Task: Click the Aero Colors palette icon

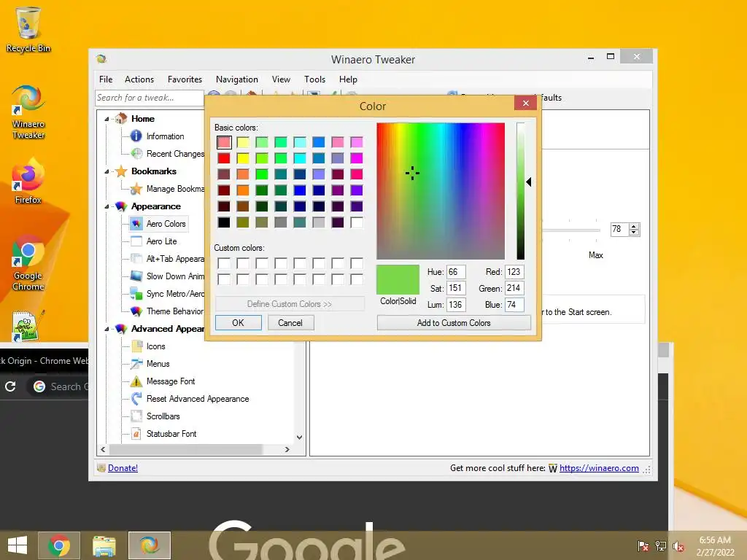Action: pyautogui.click(x=136, y=224)
